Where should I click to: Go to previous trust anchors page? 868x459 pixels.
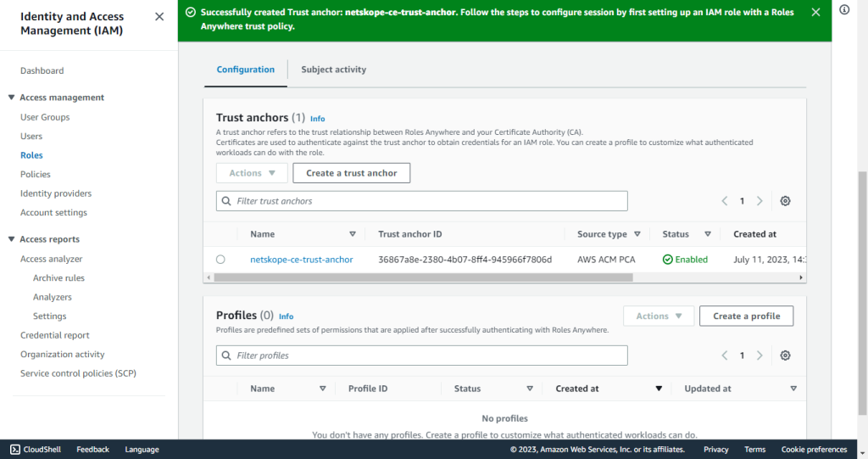[725, 201]
